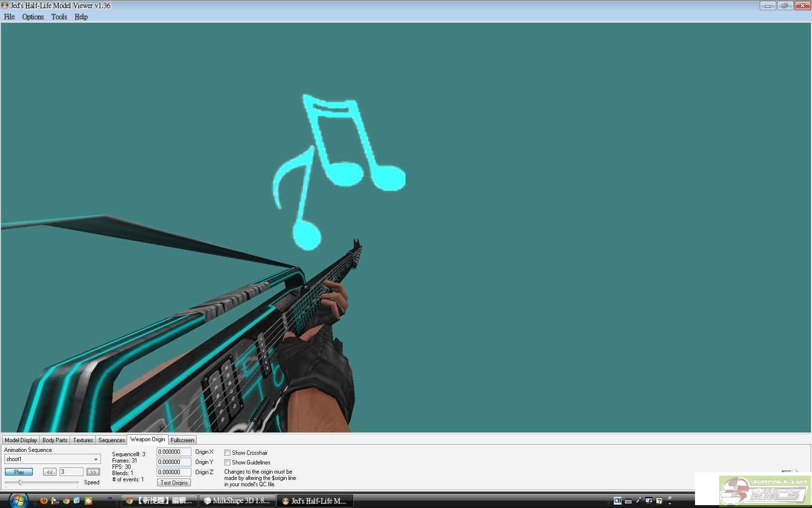Switch to the Body Parts tab
812x508 pixels.
(x=55, y=440)
